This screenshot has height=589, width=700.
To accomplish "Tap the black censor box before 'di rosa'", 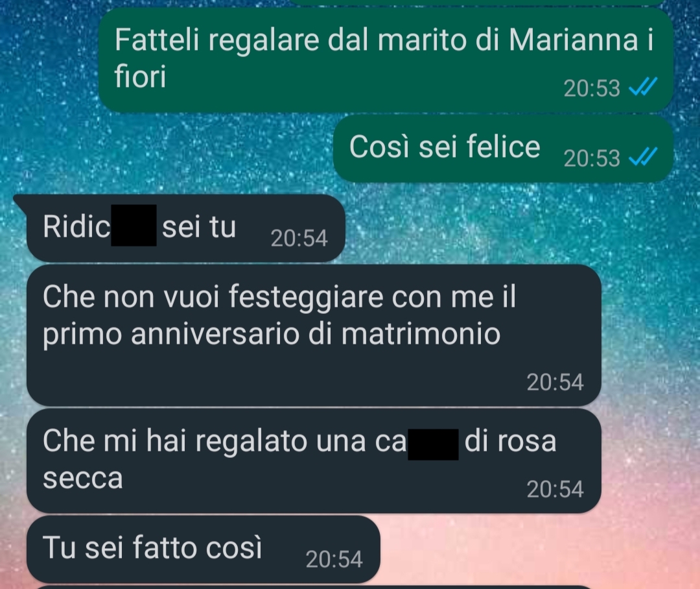I will click(x=433, y=444).
